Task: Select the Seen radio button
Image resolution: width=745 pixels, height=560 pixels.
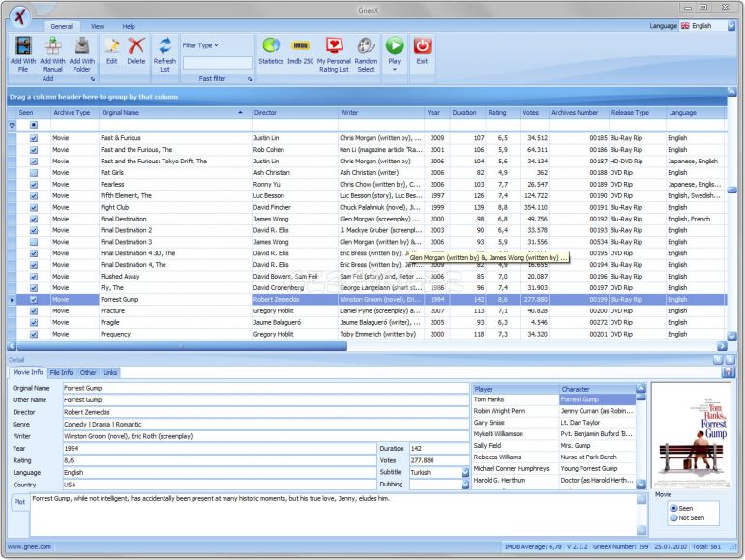Action: click(673, 508)
